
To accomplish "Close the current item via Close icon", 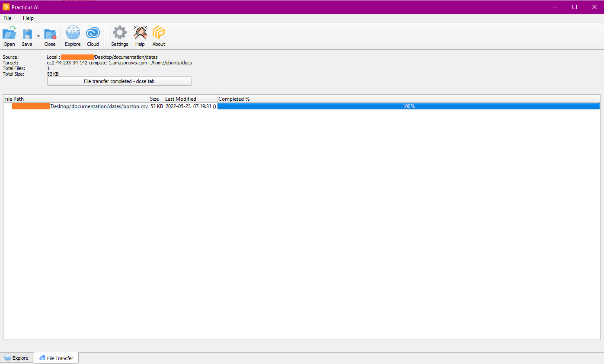I will click(50, 35).
